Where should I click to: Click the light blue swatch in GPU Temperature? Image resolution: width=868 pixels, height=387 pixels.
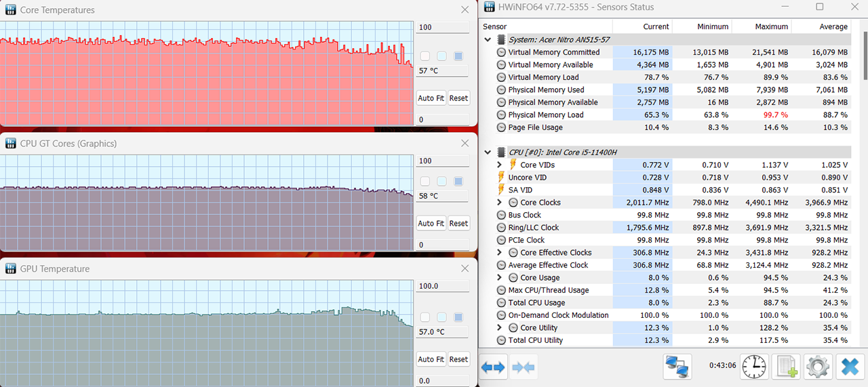[x=441, y=317]
